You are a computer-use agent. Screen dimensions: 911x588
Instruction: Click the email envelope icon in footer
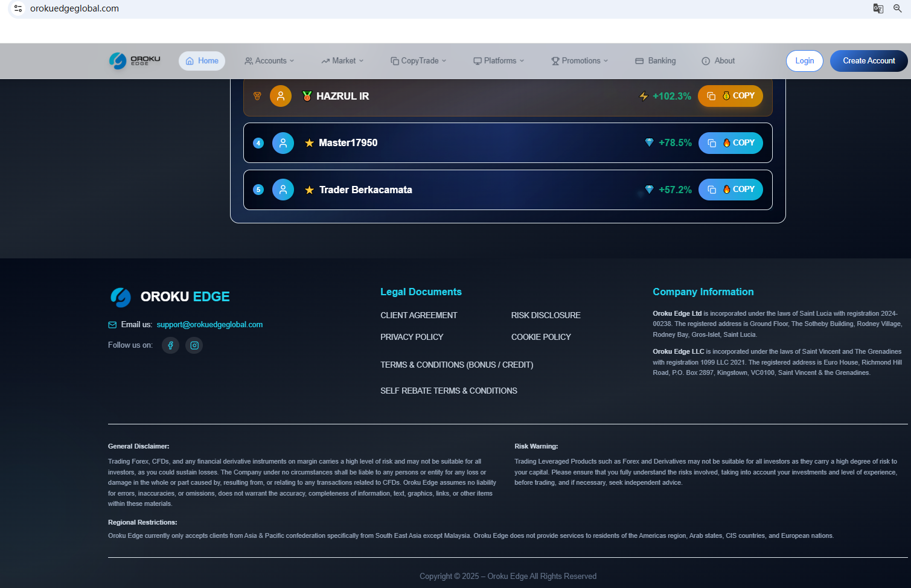(x=112, y=324)
